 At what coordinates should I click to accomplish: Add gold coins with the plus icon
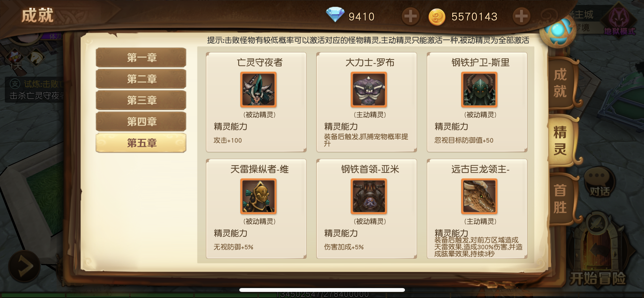tap(521, 17)
